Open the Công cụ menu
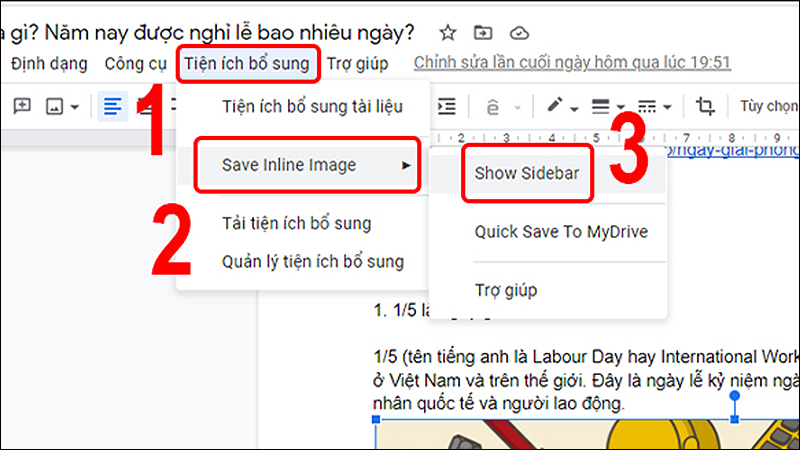The image size is (800, 450). point(135,64)
